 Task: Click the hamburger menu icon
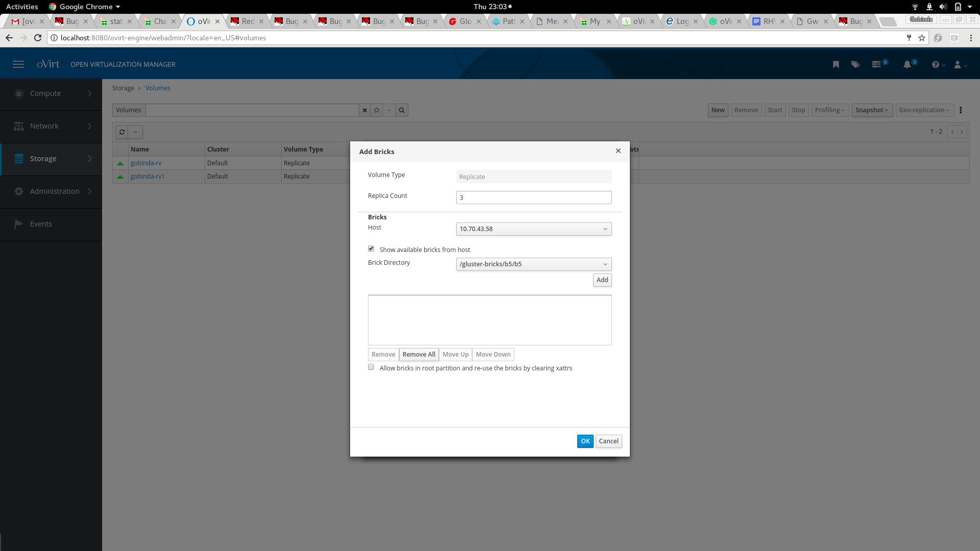(x=18, y=64)
